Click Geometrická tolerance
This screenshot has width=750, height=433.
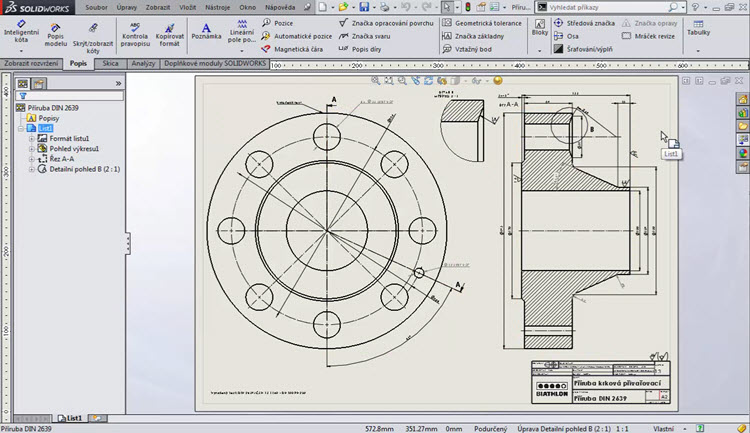[482, 23]
